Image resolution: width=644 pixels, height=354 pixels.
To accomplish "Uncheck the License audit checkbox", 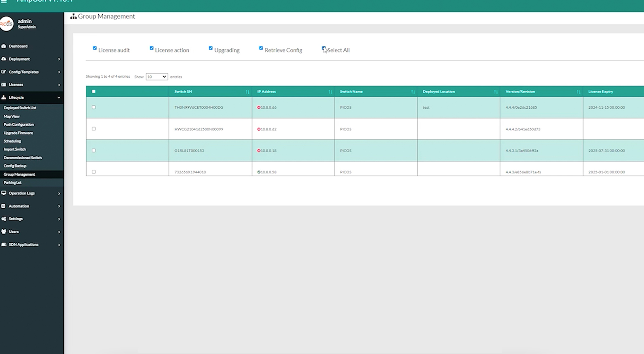I will point(95,48).
